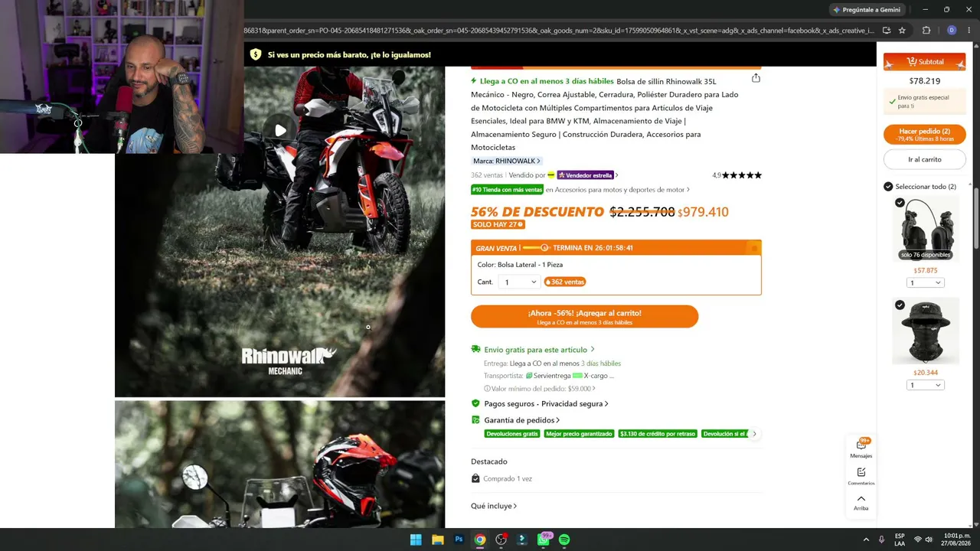The image size is (980, 551).
Task: Open WhatsApp from taskbar
Action: pyautogui.click(x=544, y=540)
